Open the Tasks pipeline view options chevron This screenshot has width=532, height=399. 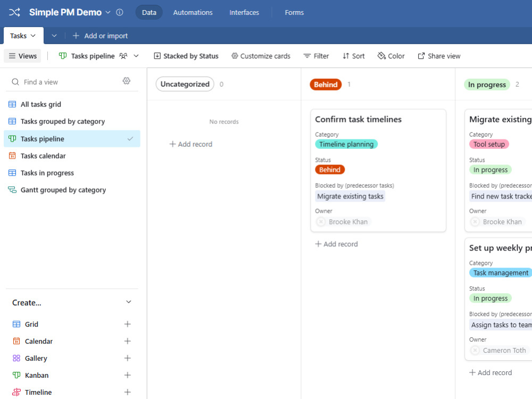point(136,56)
